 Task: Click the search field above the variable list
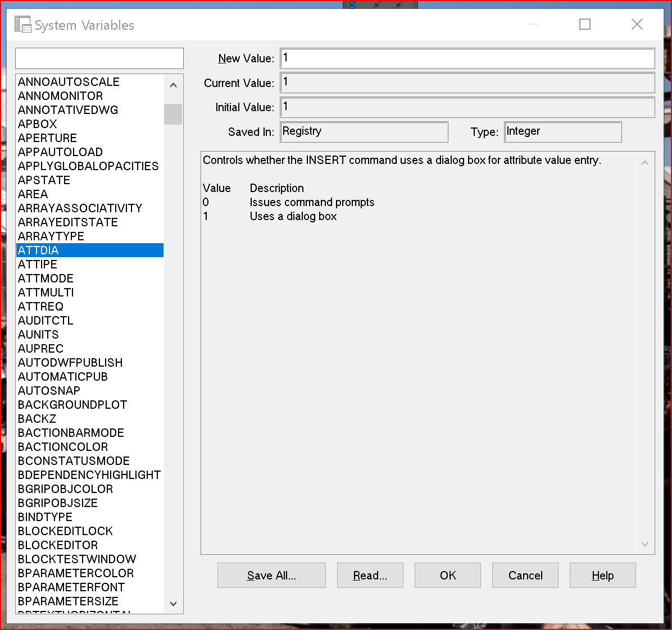[x=99, y=58]
